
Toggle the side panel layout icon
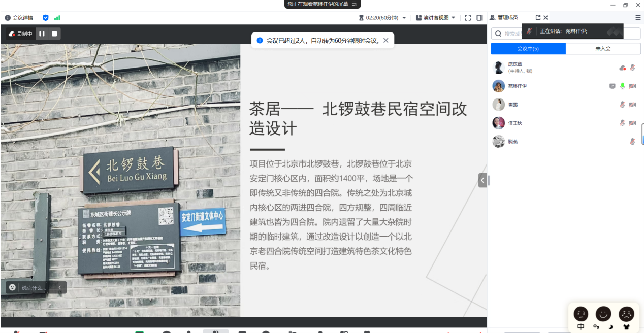pos(479,18)
